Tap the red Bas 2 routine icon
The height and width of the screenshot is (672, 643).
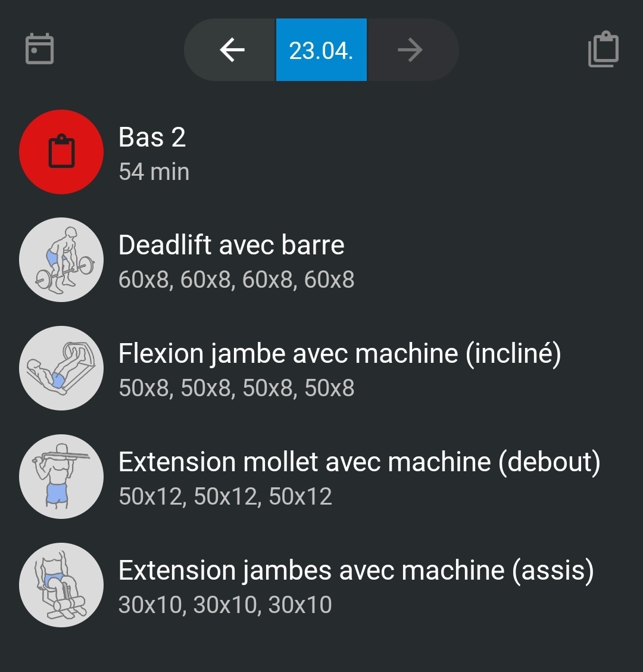click(61, 152)
